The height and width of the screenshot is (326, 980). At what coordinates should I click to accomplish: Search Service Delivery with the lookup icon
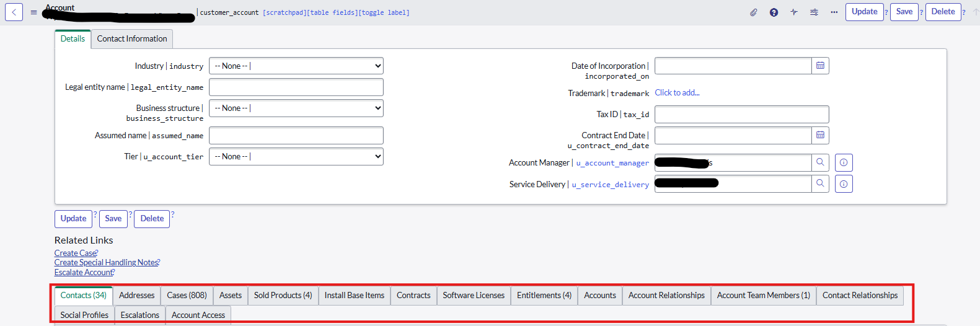click(820, 183)
